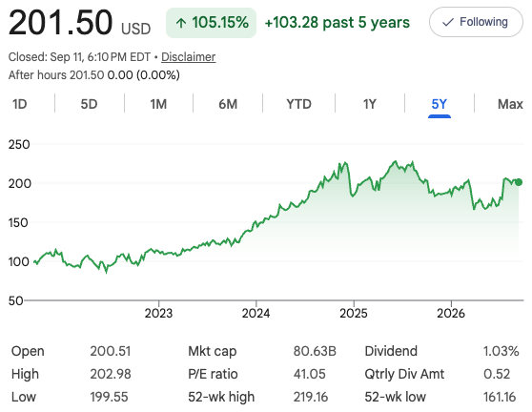The width and height of the screenshot is (532, 412).
Task: Click the +103.28 past 5 years text
Action: (x=338, y=22)
